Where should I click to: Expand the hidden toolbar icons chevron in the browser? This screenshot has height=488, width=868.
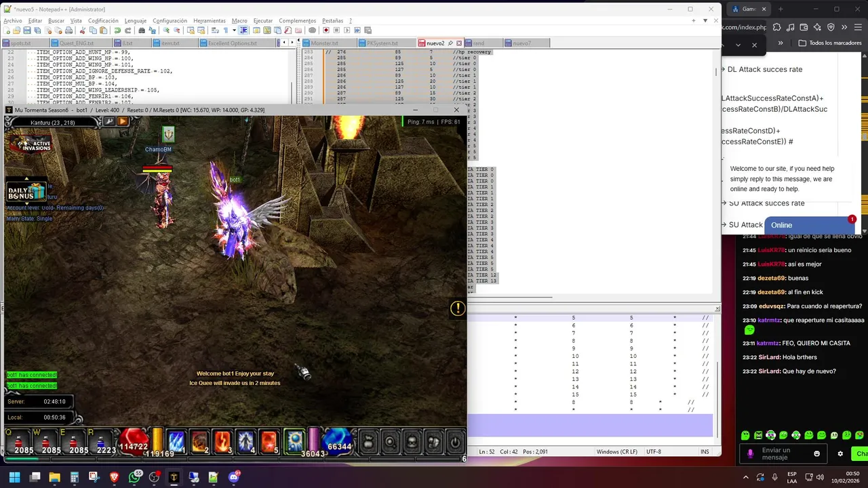[844, 27]
